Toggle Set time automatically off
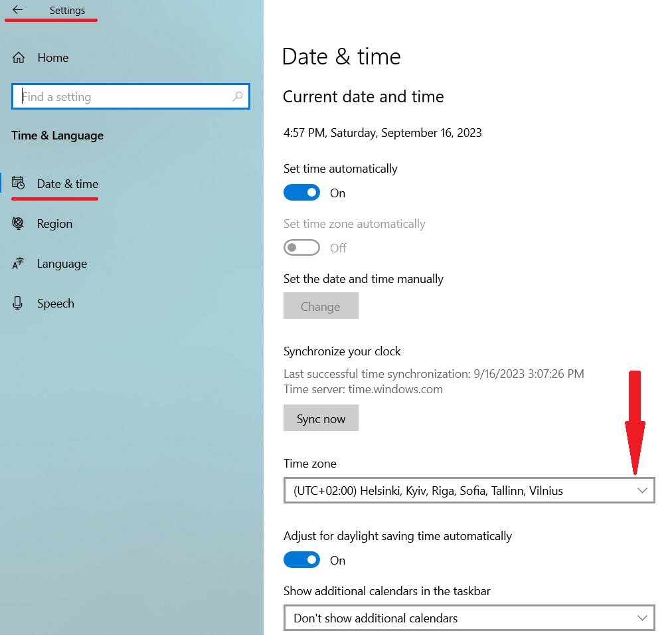Screen dimensions: 672x635 [x=301, y=192]
